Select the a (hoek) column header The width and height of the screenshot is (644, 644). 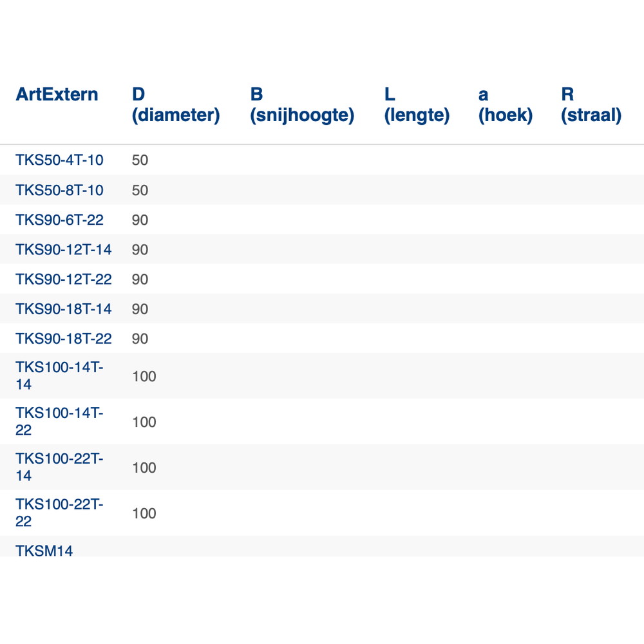505,105
